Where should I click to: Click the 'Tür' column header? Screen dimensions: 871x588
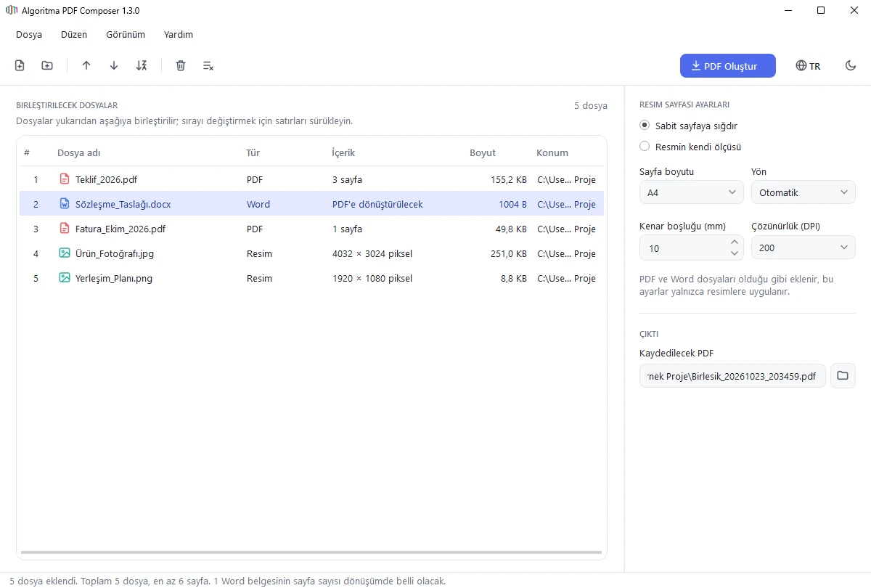[253, 153]
